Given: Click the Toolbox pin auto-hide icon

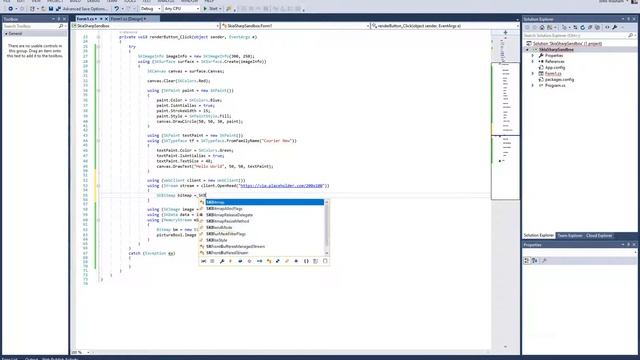Looking at the screenshot, I should tap(58, 19).
